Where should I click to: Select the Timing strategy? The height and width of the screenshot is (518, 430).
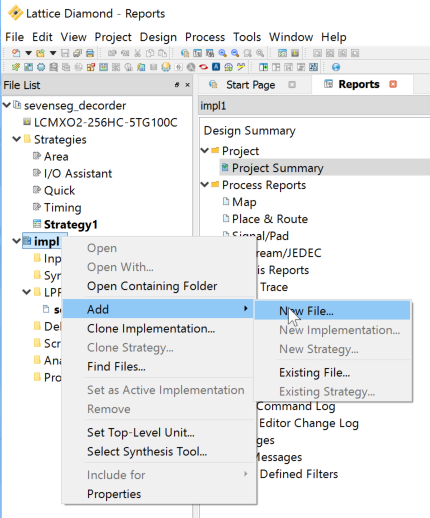(63, 207)
